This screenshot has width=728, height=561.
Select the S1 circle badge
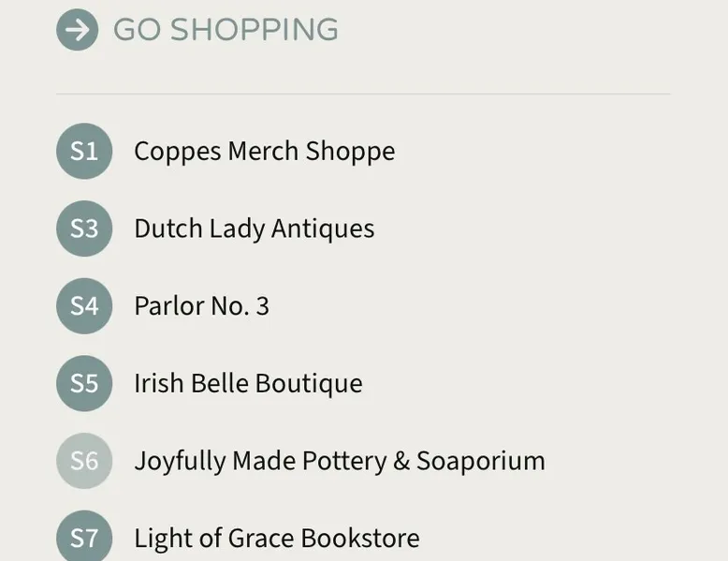pyautogui.click(x=84, y=151)
